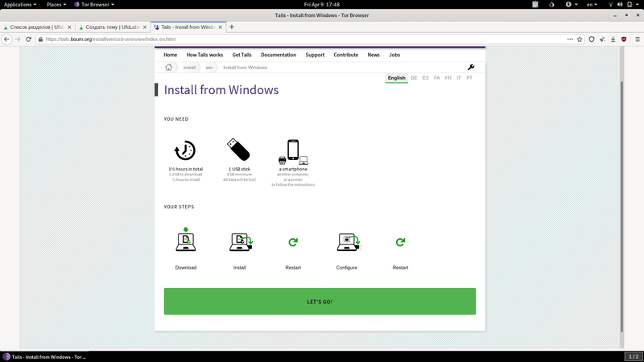
Task: Click the smartphone devices icon
Action: tap(293, 152)
